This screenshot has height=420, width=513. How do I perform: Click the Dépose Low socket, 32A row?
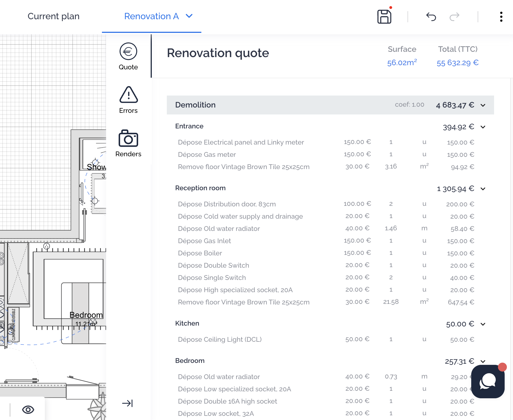(x=326, y=414)
